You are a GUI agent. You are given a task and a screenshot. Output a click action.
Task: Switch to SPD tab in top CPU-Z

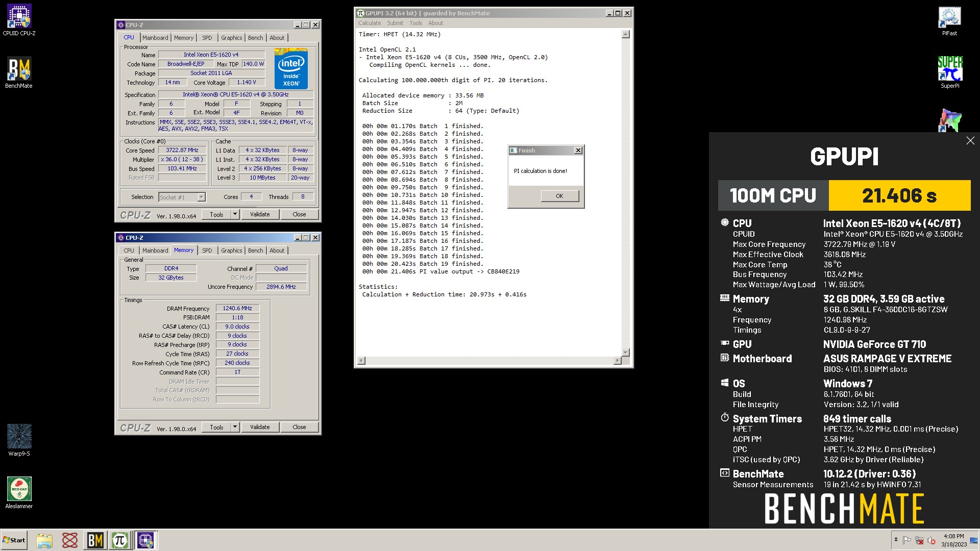pos(207,38)
